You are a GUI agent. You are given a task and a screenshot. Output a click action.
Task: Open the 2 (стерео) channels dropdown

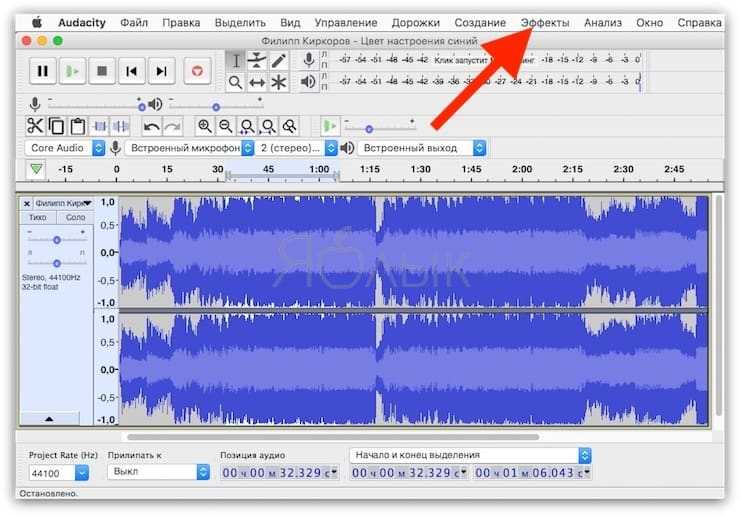pyautogui.click(x=296, y=148)
